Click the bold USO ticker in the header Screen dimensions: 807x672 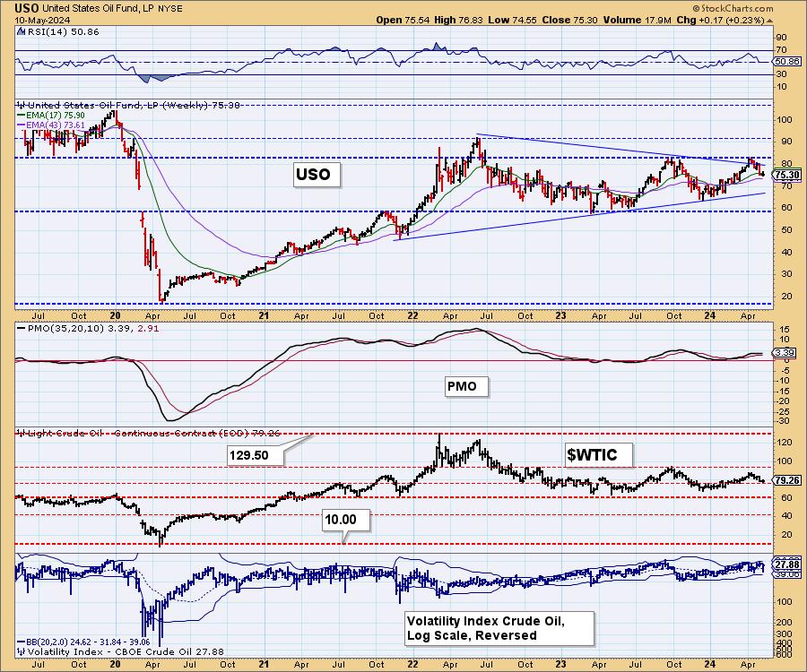tap(27, 8)
